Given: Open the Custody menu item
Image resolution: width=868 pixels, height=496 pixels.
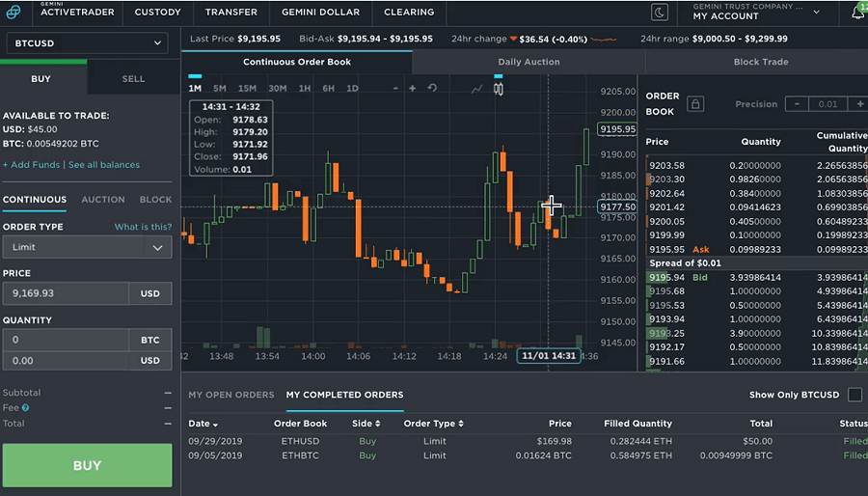Looking at the screenshot, I should point(158,13).
